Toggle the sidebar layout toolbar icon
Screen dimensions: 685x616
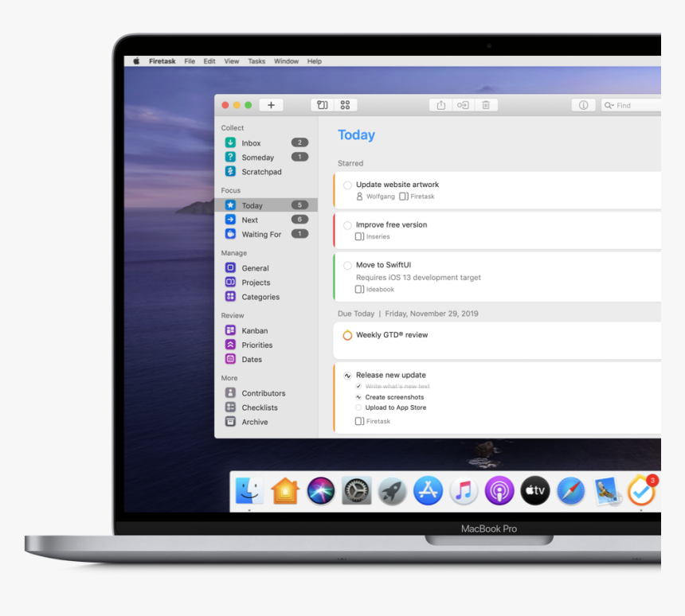point(323,105)
